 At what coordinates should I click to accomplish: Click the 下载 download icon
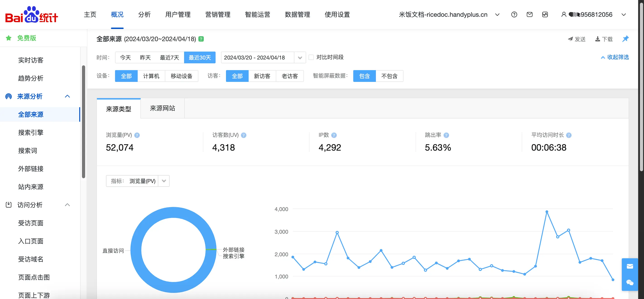point(597,39)
